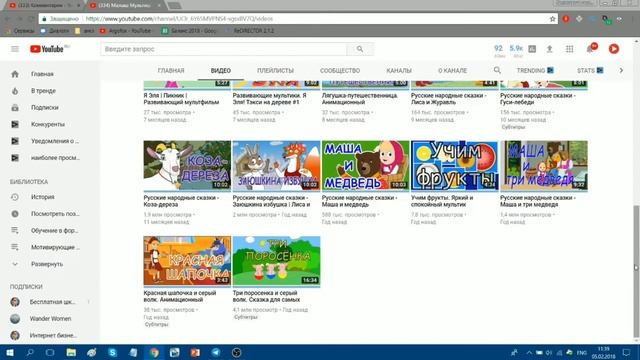
Task: Open File Explorer from the taskbar
Action: [71, 352]
